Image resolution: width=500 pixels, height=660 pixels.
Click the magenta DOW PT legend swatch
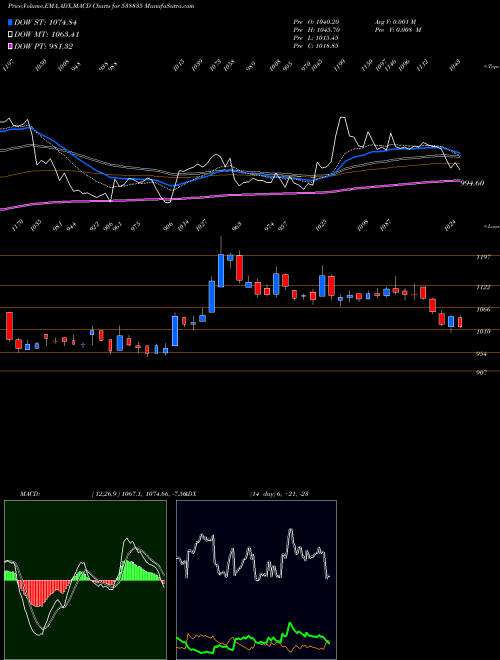point(10,46)
